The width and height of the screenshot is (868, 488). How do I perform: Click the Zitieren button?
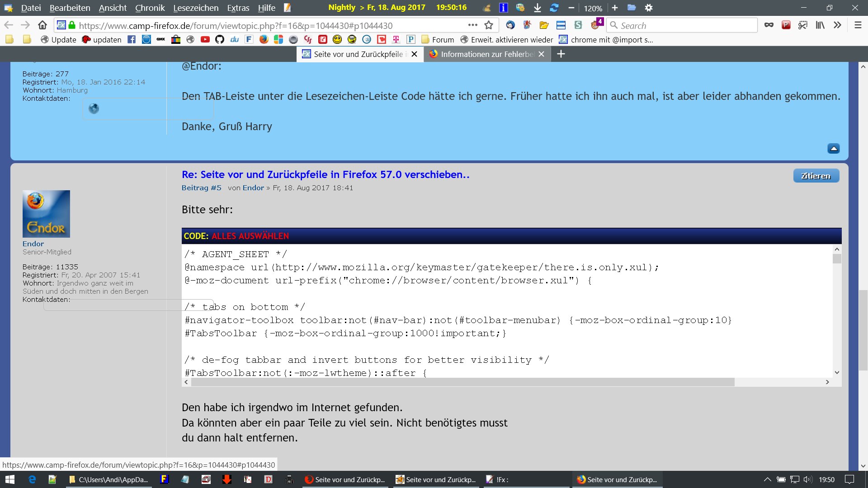pos(816,176)
